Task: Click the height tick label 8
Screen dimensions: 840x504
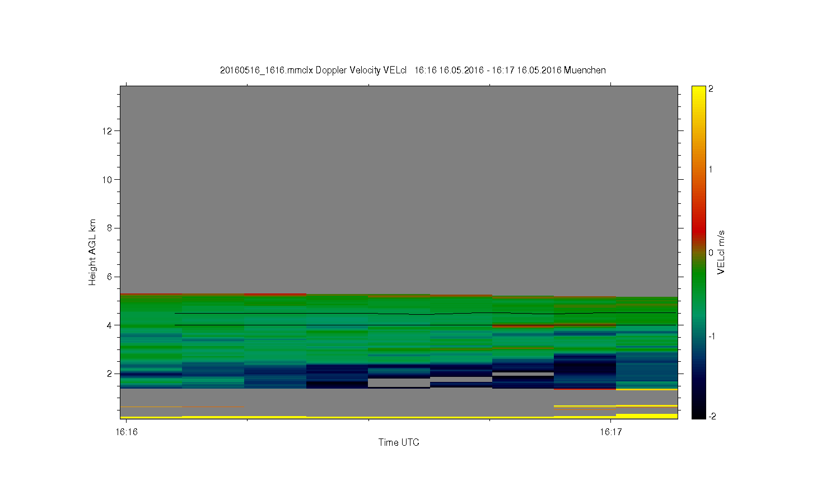Action: click(x=110, y=228)
